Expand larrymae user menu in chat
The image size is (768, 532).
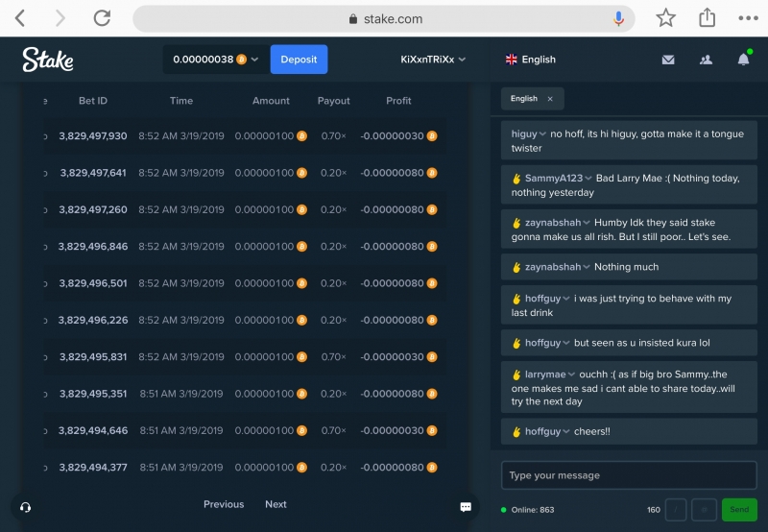pos(571,375)
